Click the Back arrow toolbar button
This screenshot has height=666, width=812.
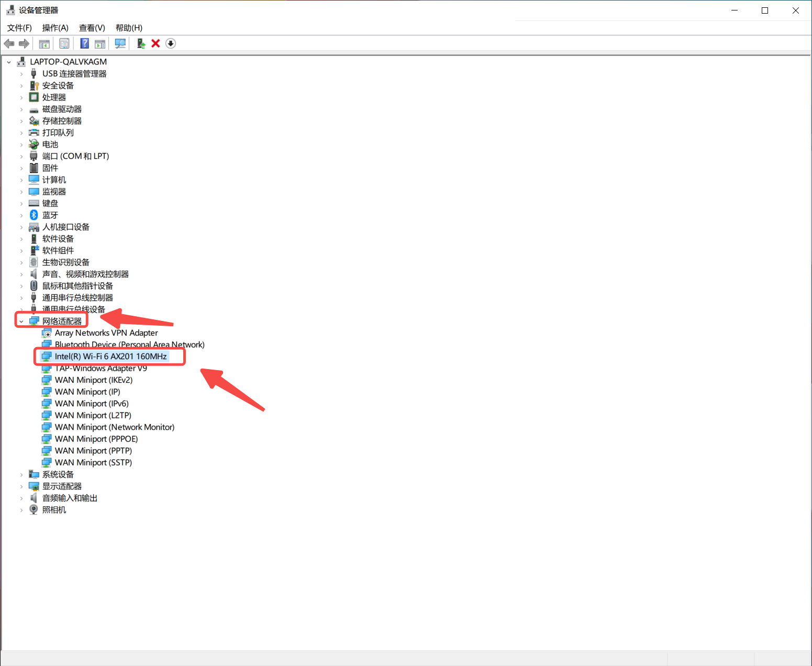(9, 43)
